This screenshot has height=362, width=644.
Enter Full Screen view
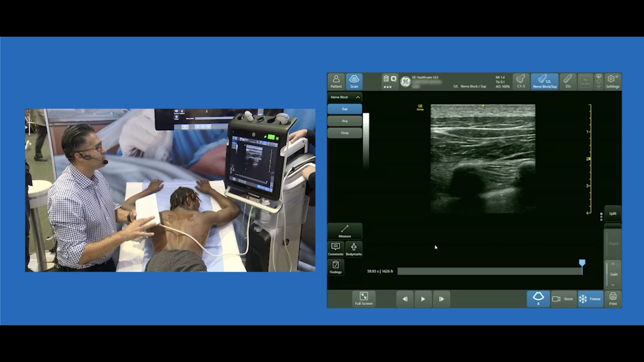tap(364, 299)
